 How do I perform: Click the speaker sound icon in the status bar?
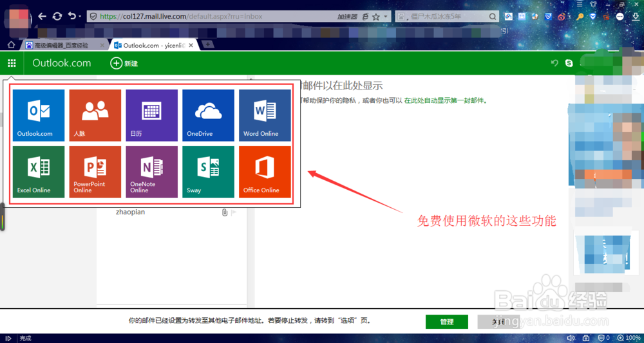pyautogui.click(x=571, y=338)
